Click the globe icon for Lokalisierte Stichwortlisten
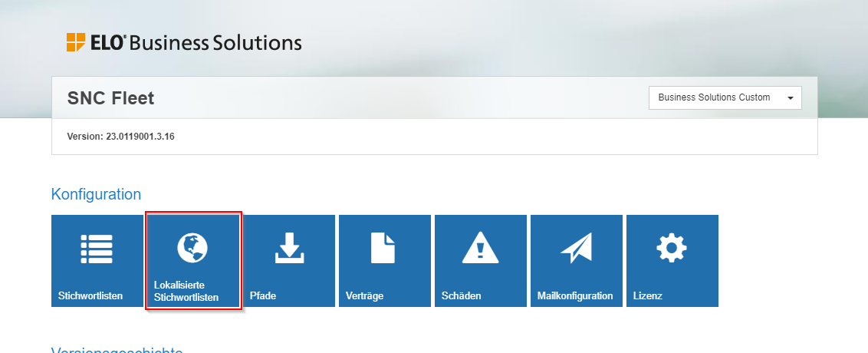868x353 pixels. pyautogui.click(x=192, y=248)
